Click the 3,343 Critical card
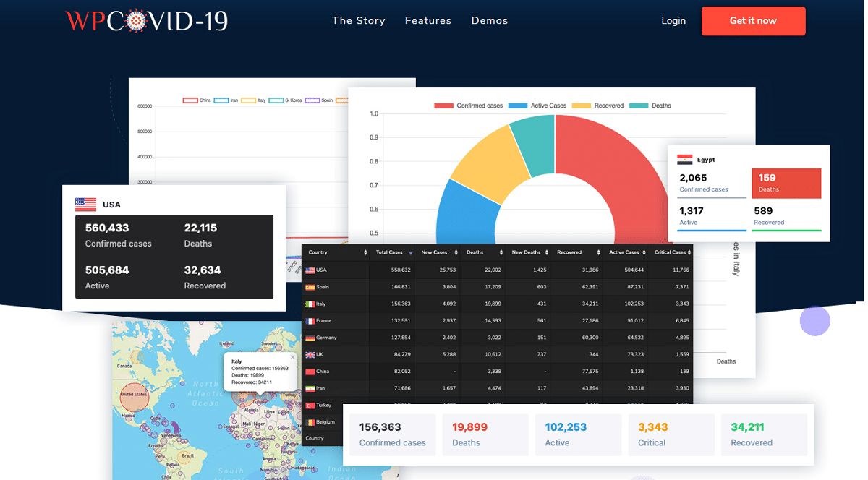Screen dimensions: 868x480 671,434
